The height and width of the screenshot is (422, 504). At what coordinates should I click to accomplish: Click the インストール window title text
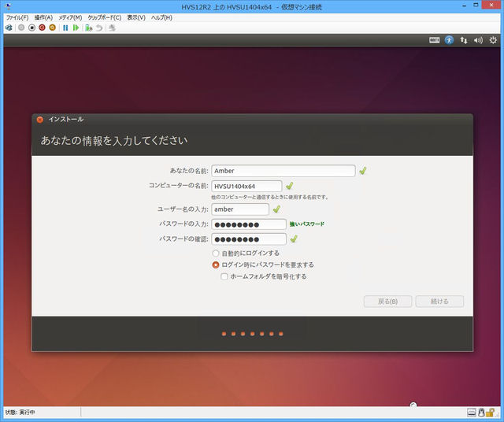pos(66,119)
